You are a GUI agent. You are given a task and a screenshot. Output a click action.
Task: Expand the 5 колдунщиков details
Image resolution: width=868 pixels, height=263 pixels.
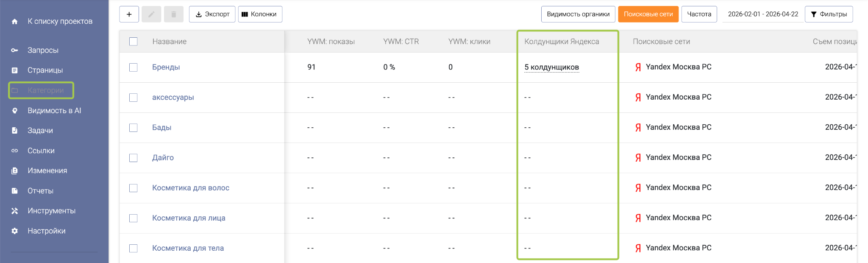pyautogui.click(x=551, y=67)
